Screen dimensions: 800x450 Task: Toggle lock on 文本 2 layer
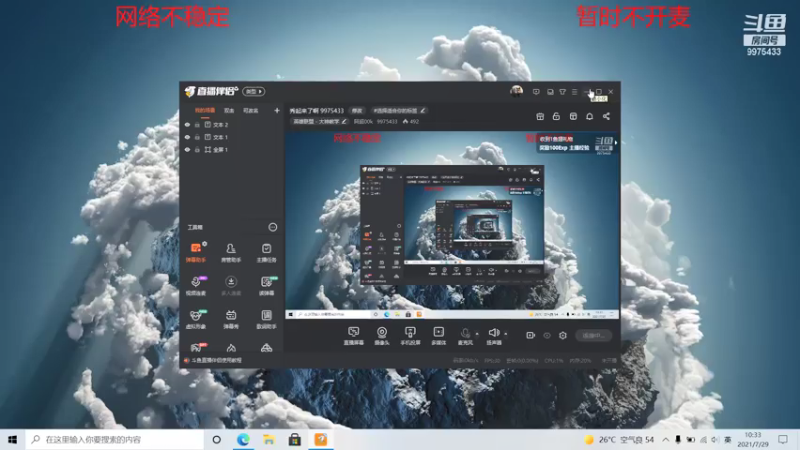197,124
